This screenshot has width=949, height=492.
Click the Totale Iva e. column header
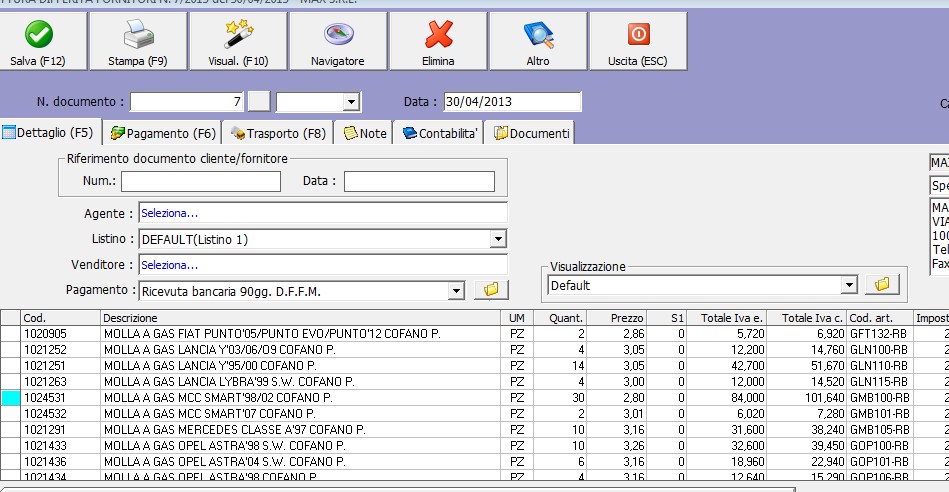coord(726,318)
